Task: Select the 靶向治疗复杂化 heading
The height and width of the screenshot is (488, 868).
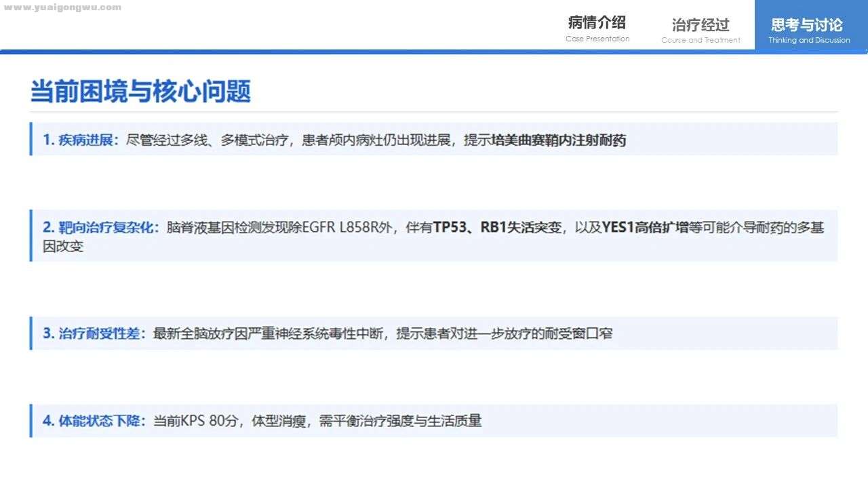Action: 101,228
